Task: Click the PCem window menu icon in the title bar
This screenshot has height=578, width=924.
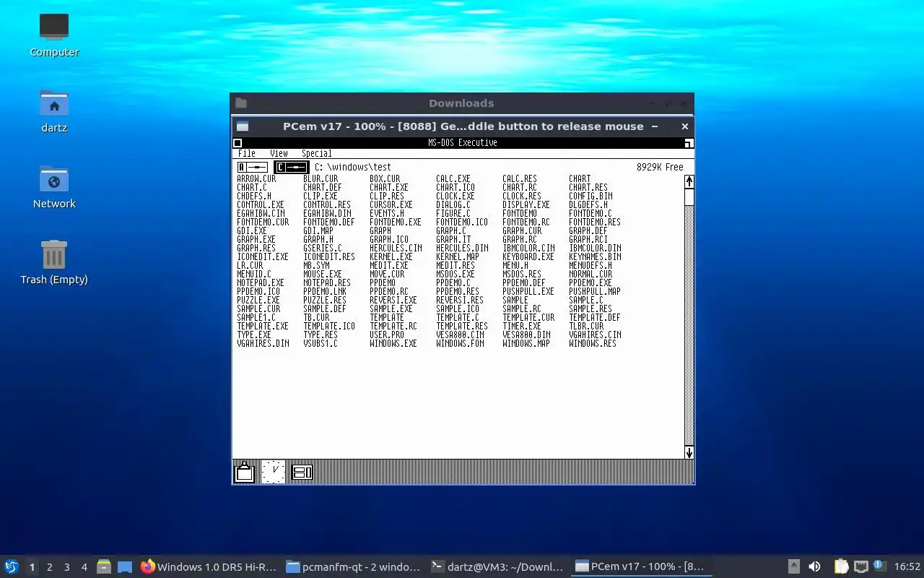Action: [x=243, y=126]
